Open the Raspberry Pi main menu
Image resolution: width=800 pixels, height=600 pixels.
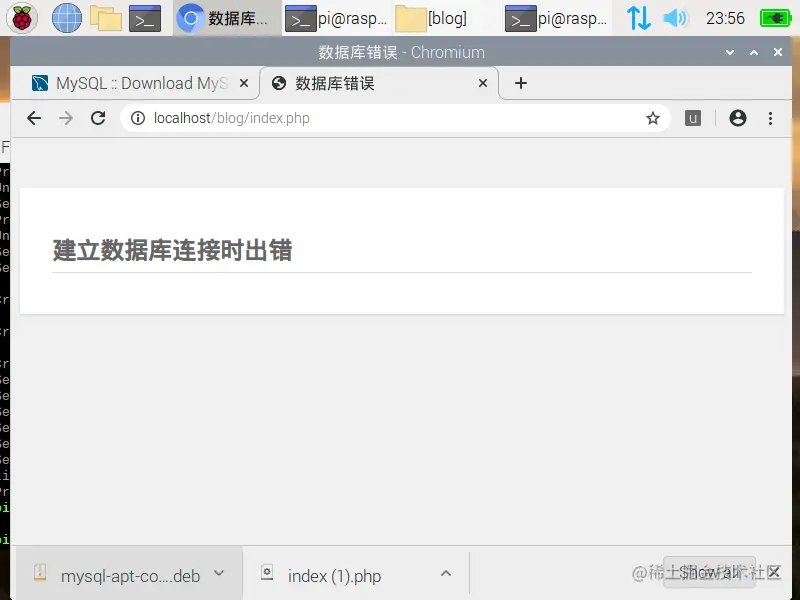(x=21, y=18)
